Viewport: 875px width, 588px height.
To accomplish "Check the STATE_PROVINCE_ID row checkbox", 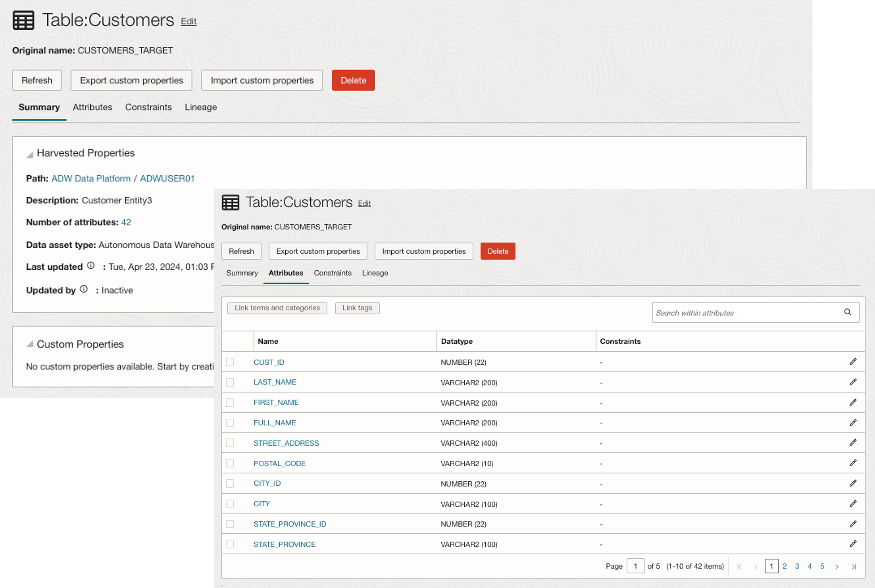I will click(x=230, y=524).
